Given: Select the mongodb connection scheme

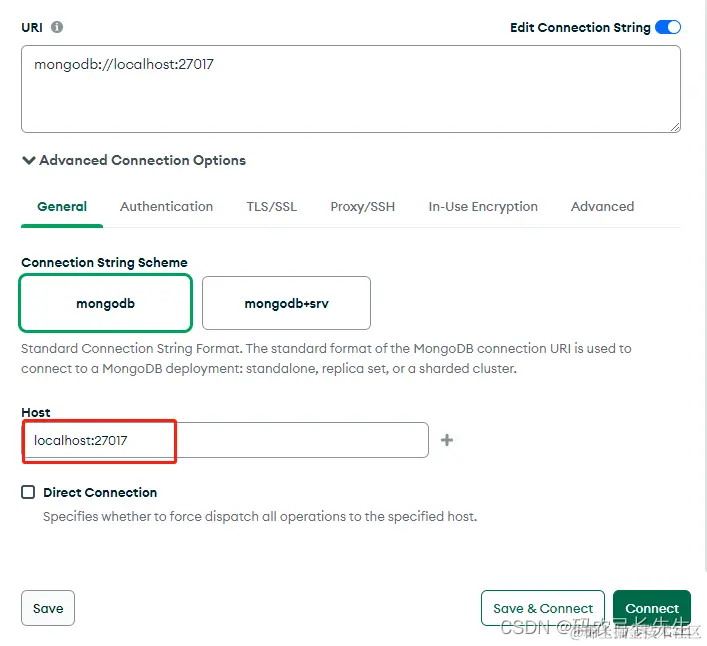Looking at the screenshot, I should 105,303.
